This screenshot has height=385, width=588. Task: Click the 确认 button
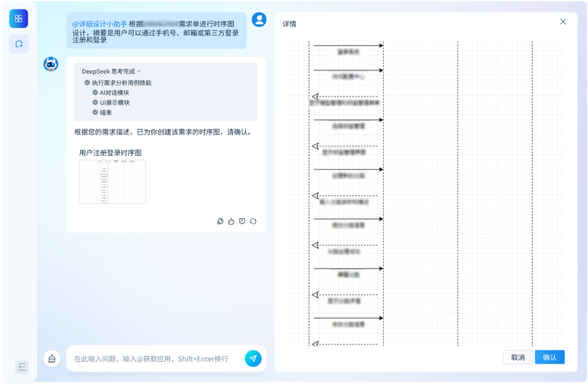point(549,357)
